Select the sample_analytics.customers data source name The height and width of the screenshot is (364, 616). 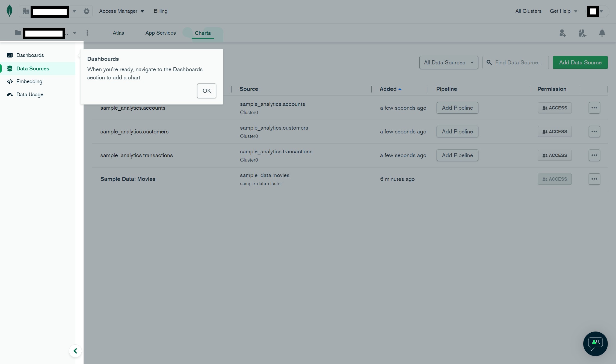point(134,132)
